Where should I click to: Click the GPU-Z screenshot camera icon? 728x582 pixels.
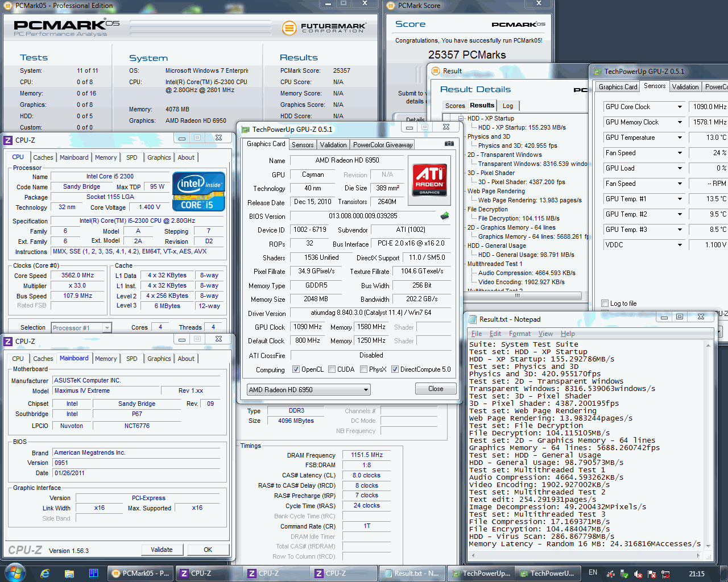(x=449, y=144)
